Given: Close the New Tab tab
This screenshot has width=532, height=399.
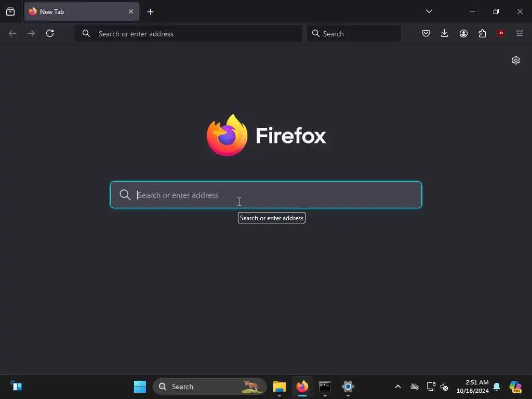Looking at the screenshot, I should pyautogui.click(x=131, y=11).
